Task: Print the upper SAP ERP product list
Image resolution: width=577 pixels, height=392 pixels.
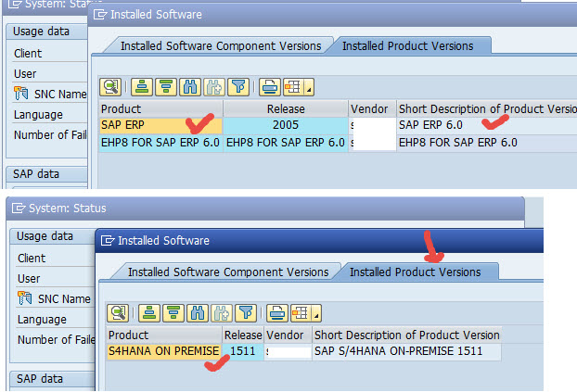Action: [x=270, y=87]
